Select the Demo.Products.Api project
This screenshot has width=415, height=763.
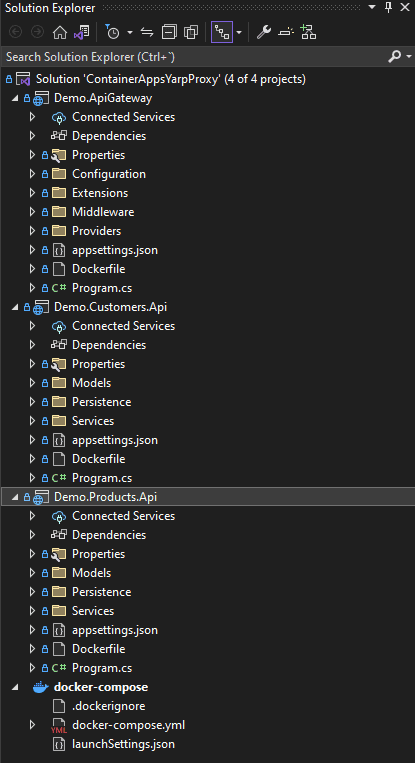pos(106,497)
